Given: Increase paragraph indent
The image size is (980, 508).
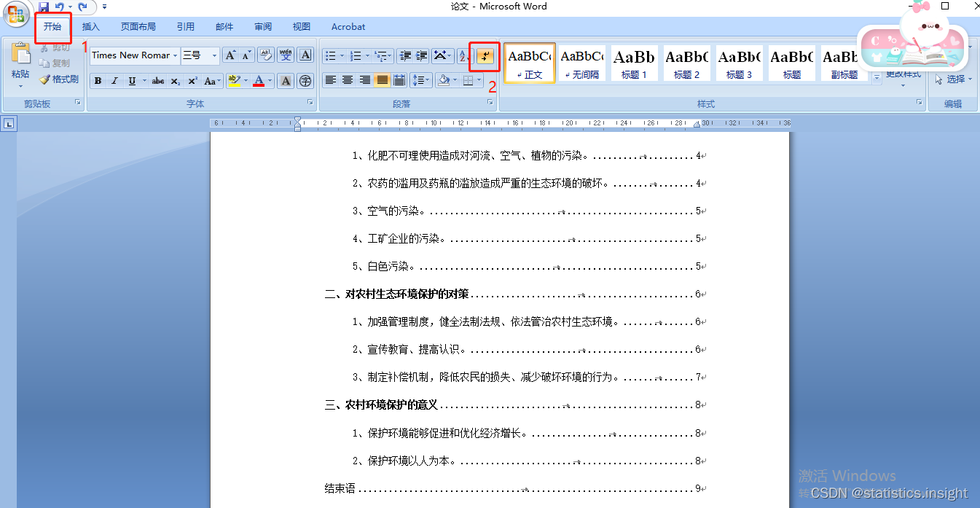Looking at the screenshot, I should tap(422, 55).
